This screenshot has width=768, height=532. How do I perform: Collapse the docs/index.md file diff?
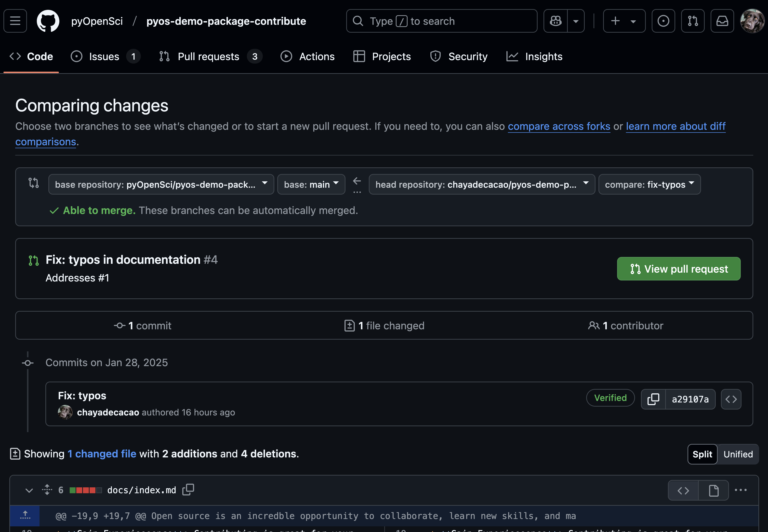pyautogui.click(x=29, y=490)
